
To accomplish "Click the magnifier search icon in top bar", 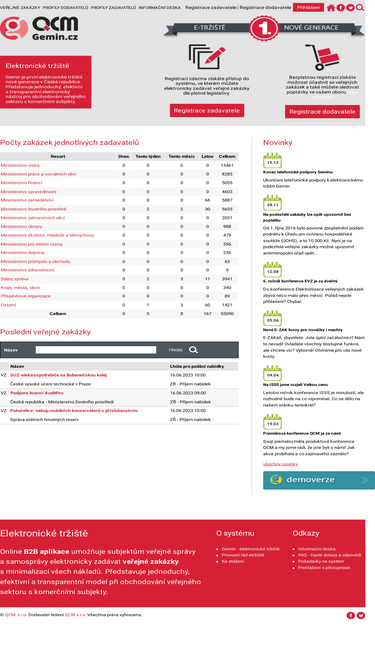I will pyautogui.click(x=360, y=7).
